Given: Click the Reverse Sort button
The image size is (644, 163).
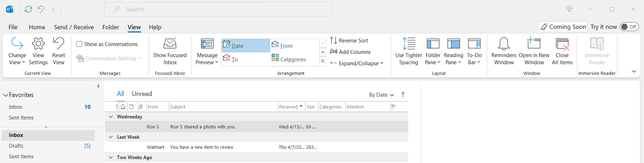Looking at the screenshot, I should pyautogui.click(x=349, y=41).
